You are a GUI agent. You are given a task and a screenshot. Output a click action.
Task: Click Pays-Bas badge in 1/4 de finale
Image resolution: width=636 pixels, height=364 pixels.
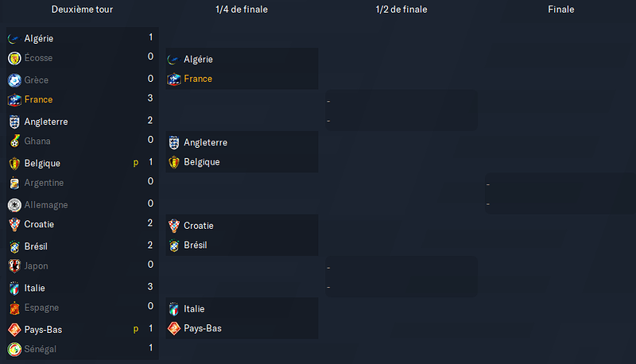(174, 328)
